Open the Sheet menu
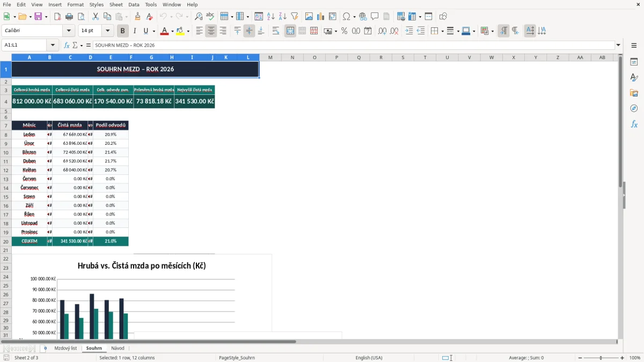Image resolution: width=644 pixels, height=362 pixels. pyautogui.click(x=116, y=4)
